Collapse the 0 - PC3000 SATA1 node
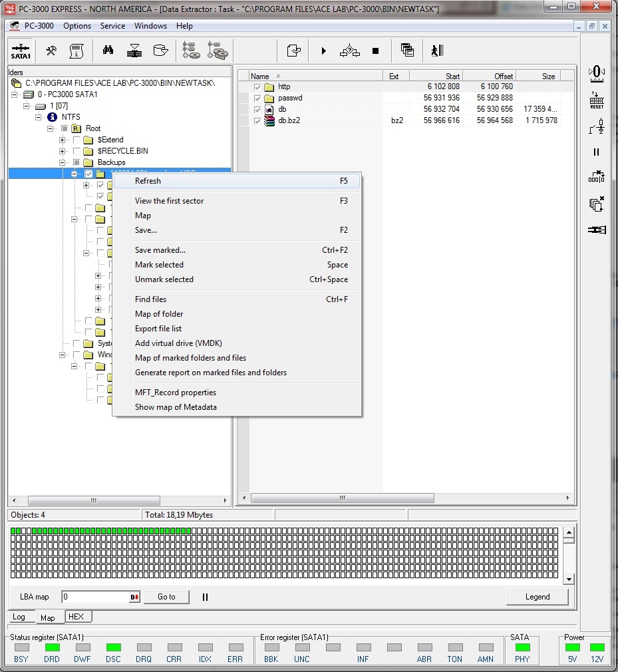Screen dimensions: 618x672 (x=14, y=94)
